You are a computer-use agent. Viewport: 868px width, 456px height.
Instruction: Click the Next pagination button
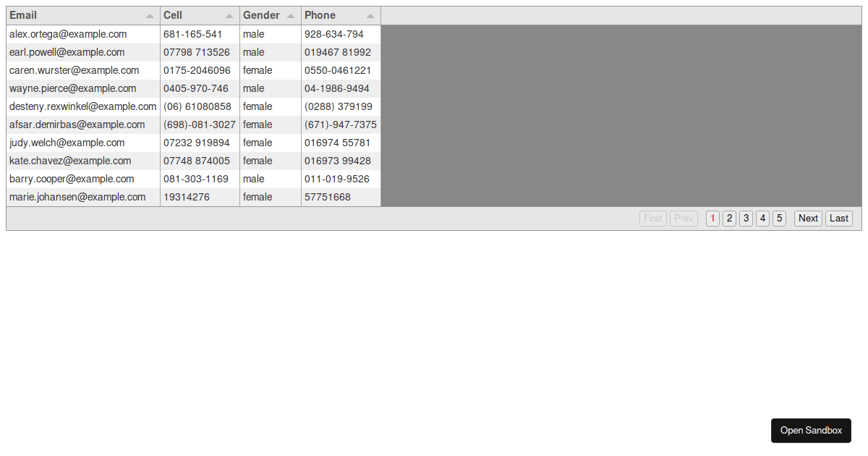coord(807,218)
